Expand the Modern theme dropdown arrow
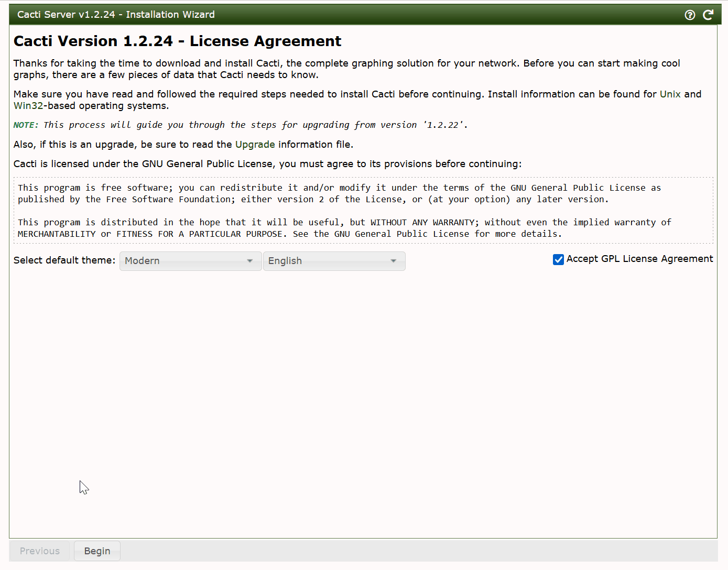The image size is (728, 570). click(x=251, y=260)
